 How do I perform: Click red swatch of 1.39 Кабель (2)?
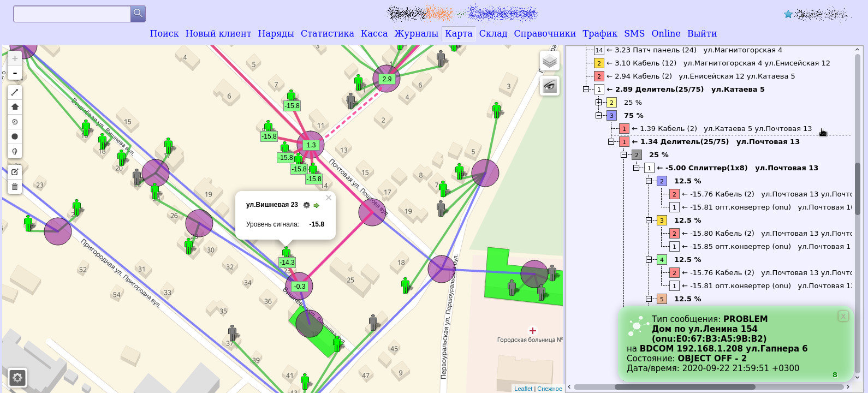(624, 129)
